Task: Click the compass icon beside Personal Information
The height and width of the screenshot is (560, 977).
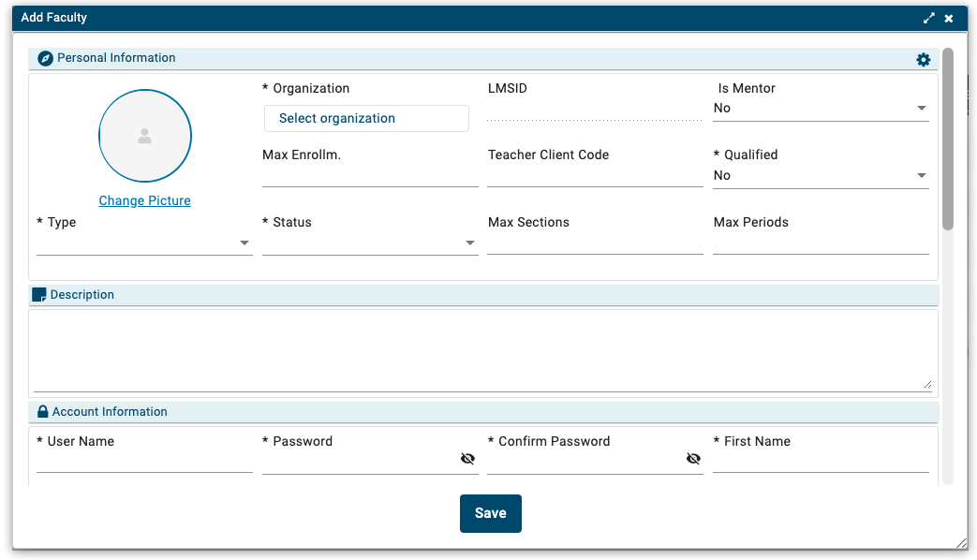Action: (x=45, y=58)
